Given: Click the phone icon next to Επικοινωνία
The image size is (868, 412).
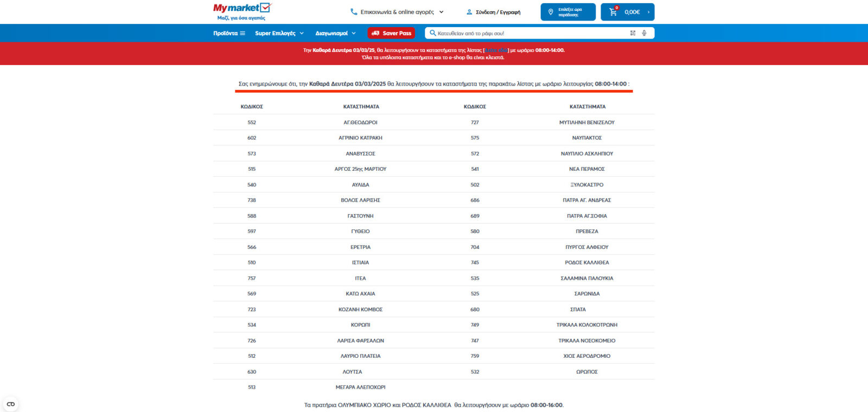Looking at the screenshot, I should pyautogui.click(x=354, y=12).
